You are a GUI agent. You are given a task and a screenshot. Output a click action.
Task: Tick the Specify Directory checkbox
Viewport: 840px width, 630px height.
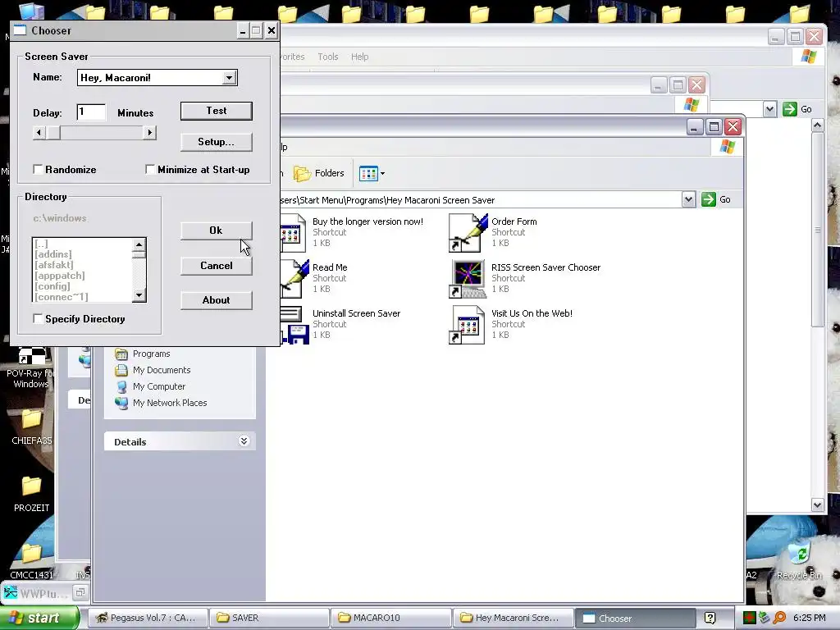(38, 319)
